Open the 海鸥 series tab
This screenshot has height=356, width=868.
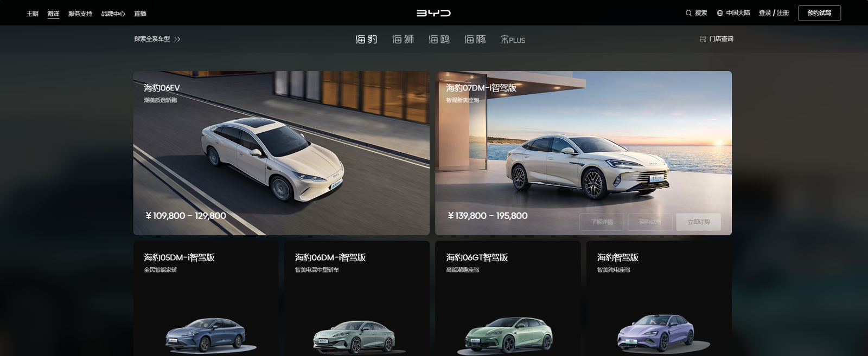(x=439, y=39)
